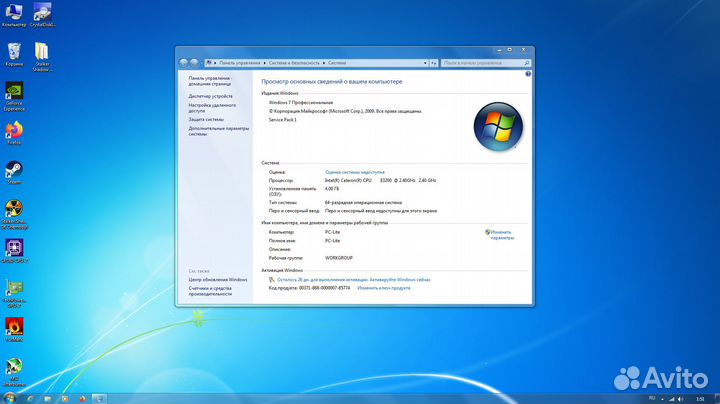Image resolution: width=720 pixels, height=404 pixels.
Task: Click the Windows logo image
Action: pos(498,127)
